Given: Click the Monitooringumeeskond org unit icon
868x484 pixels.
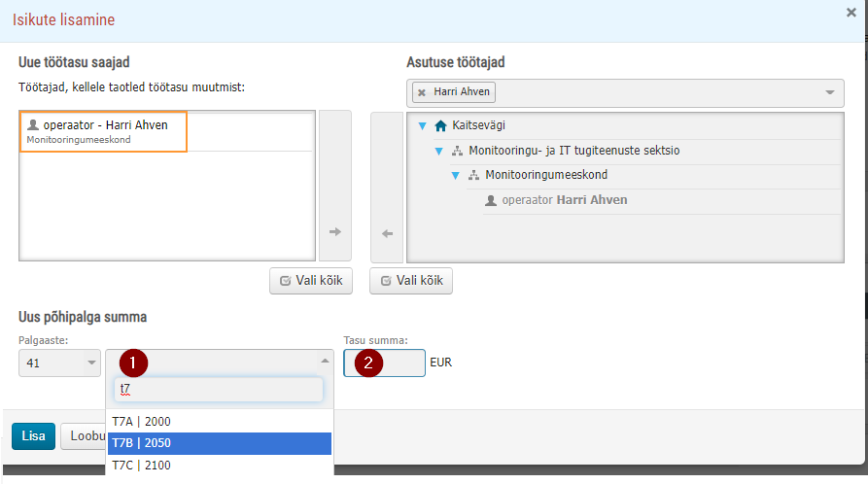Looking at the screenshot, I should pyautogui.click(x=474, y=176).
